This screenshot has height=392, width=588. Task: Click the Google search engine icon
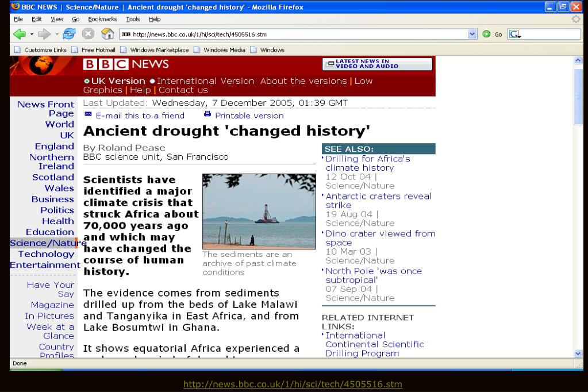pyautogui.click(x=514, y=34)
